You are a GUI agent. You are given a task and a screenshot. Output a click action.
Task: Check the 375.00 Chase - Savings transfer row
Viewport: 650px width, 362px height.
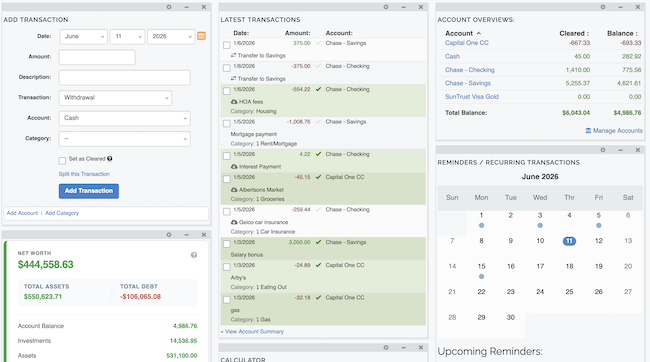(227, 45)
